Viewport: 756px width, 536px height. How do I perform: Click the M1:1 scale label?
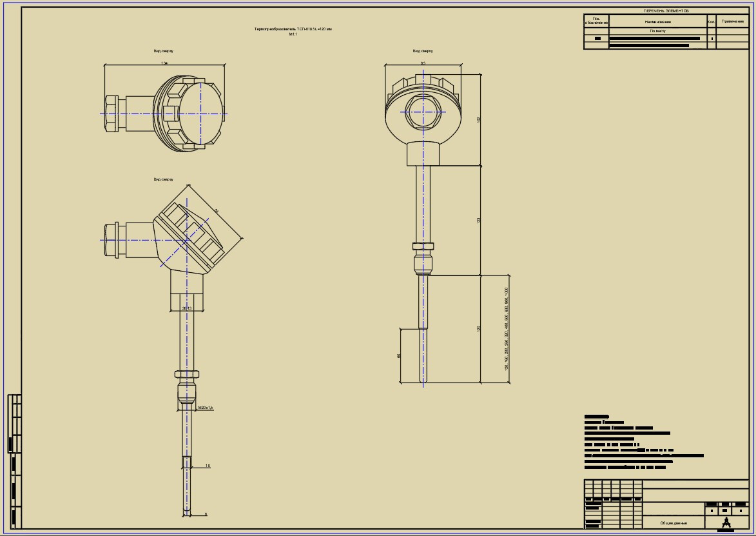[x=293, y=35]
